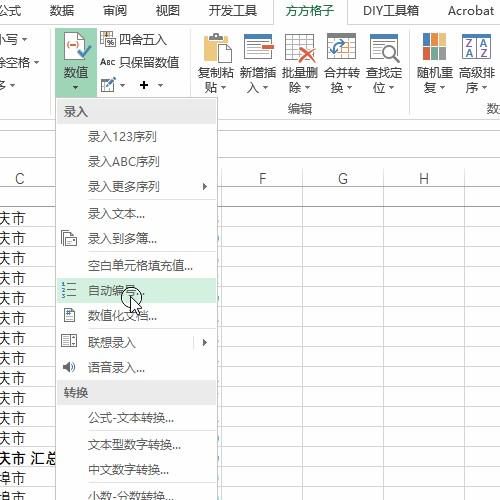The image size is (500, 500).
Task: Open the 查找定位 search icon
Action: [384, 48]
